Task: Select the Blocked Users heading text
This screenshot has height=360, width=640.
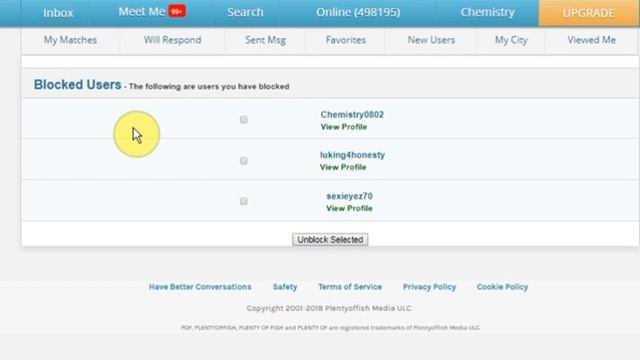Action: point(78,84)
